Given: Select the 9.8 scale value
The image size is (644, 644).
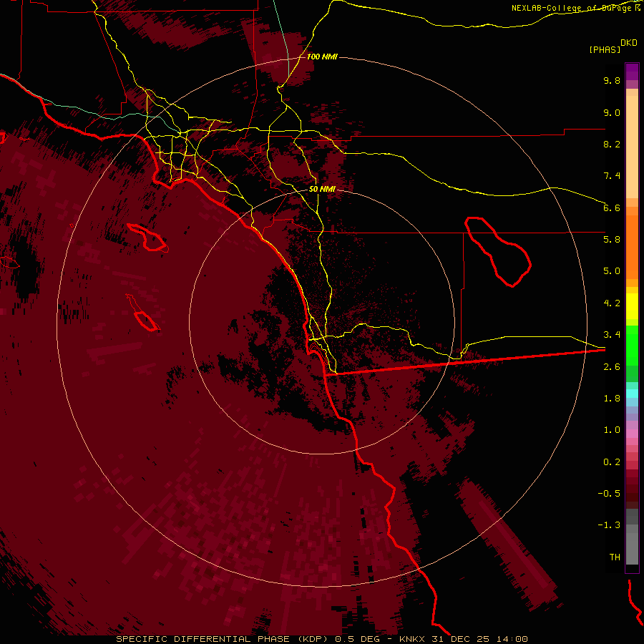Looking at the screenshot, I should pyautogui.click(x=612, y=80).
